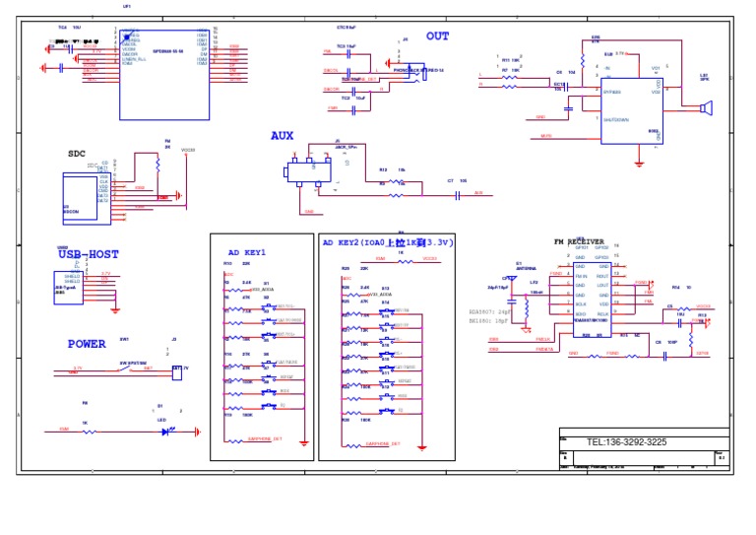This screenshot has width=756, height=535.
Task: Click the ground symbol at right of AD KEY2 box
Action: point(422,448)
